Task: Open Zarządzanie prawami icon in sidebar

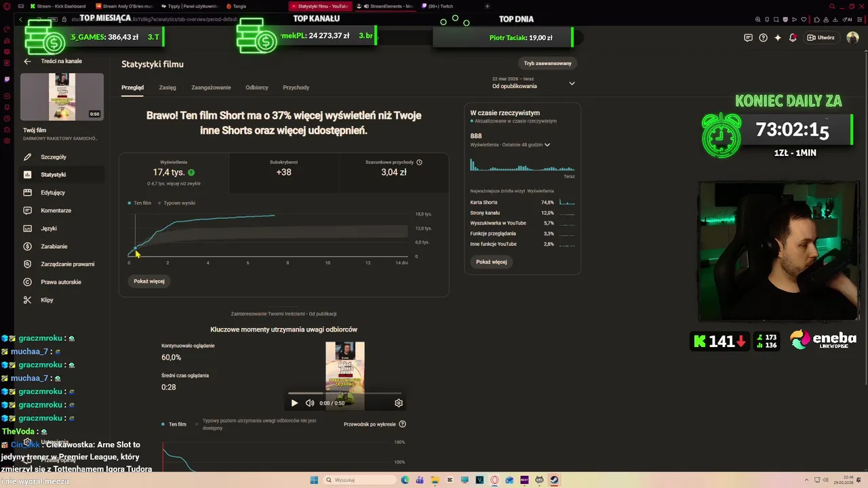Action: pyautogui.click(x=27, y=264)
